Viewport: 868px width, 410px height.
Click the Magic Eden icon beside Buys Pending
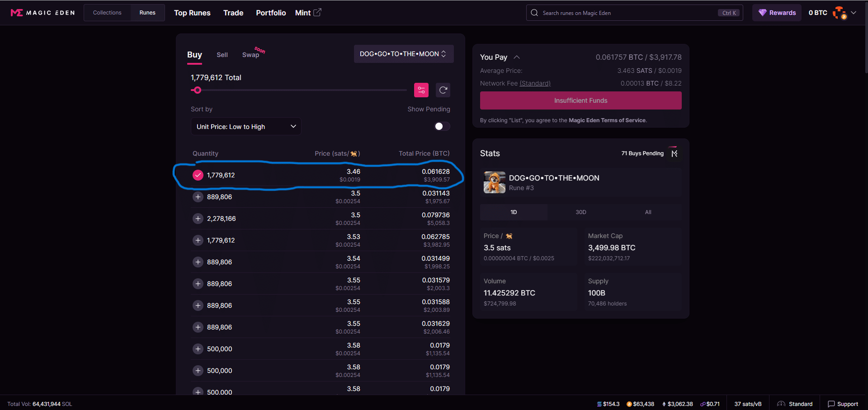674,153
